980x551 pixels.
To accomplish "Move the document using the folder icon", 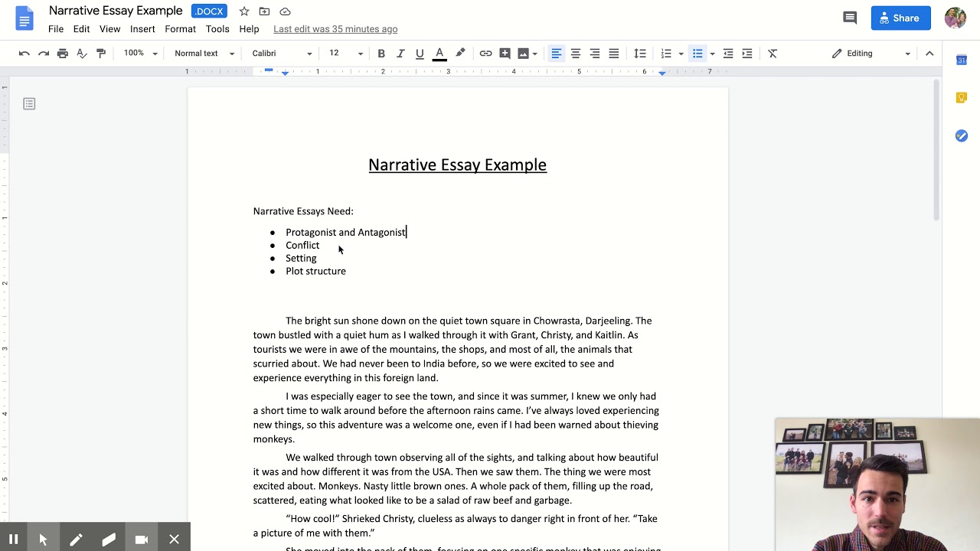I will point(264,11).
